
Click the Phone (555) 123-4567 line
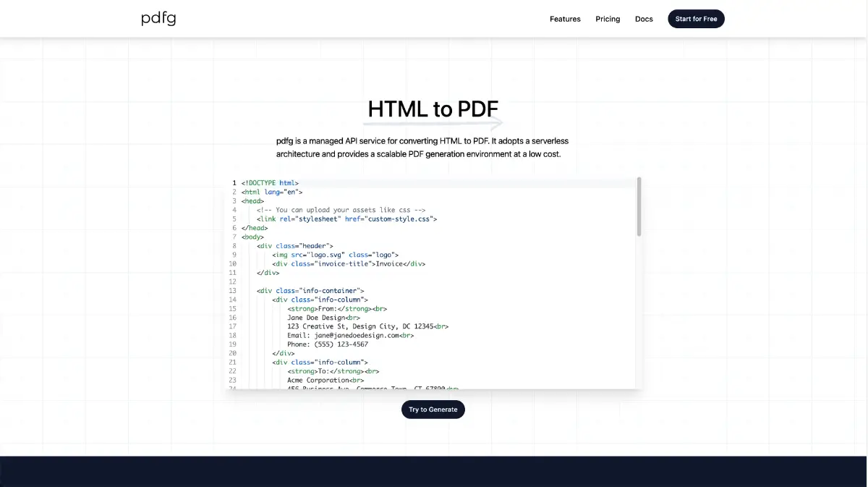pos(327,344)
